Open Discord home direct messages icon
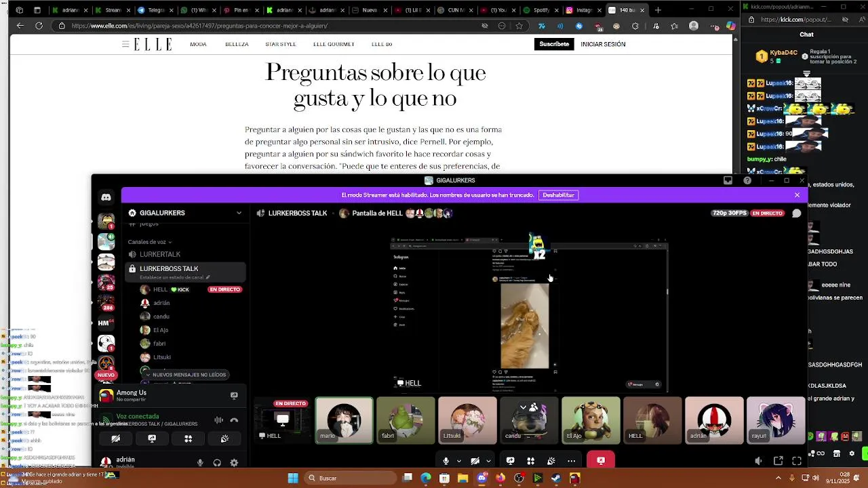The width and height of the screenshot is (868, 488). pos(106,197)
